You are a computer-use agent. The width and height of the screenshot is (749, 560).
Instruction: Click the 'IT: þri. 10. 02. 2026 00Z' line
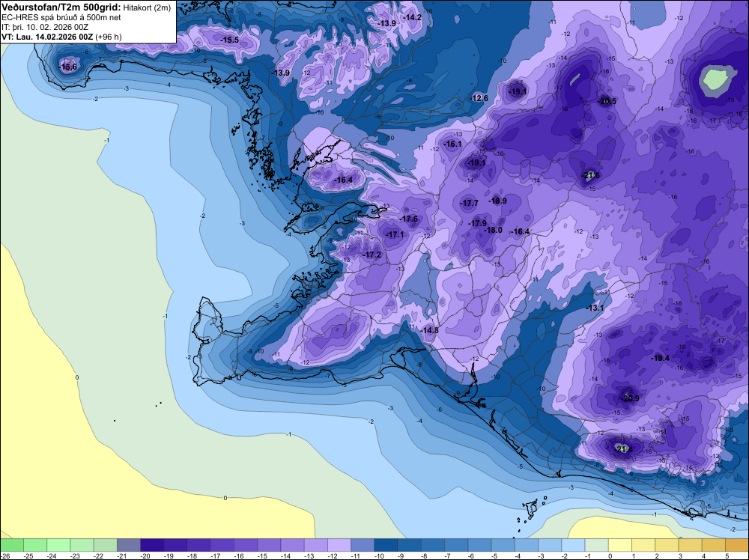coord(45,27)
